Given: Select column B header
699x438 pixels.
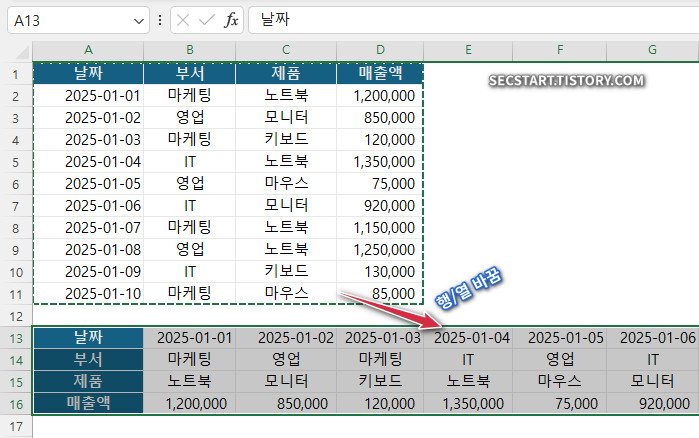Looking at the screenshot, I should tap(189, 50).
